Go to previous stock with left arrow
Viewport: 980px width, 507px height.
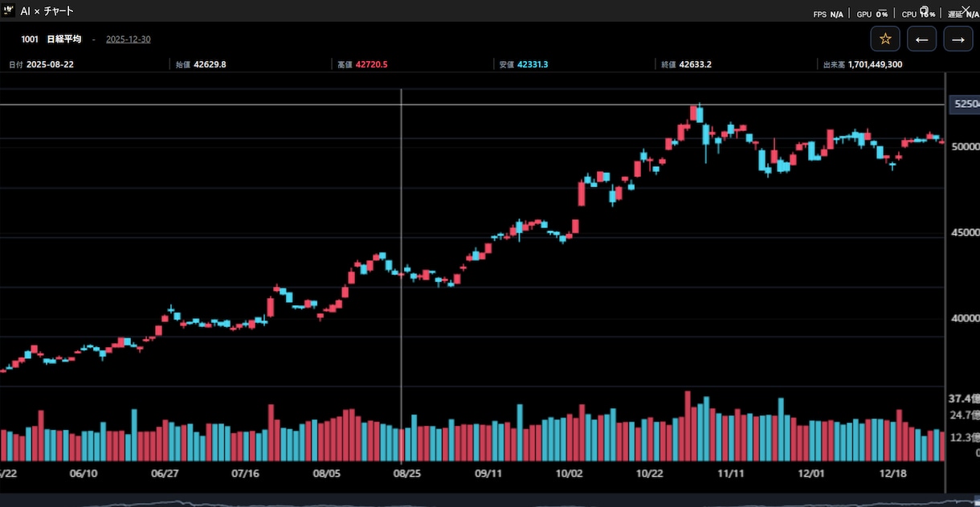pyautogui.click(x=921, y=39)
